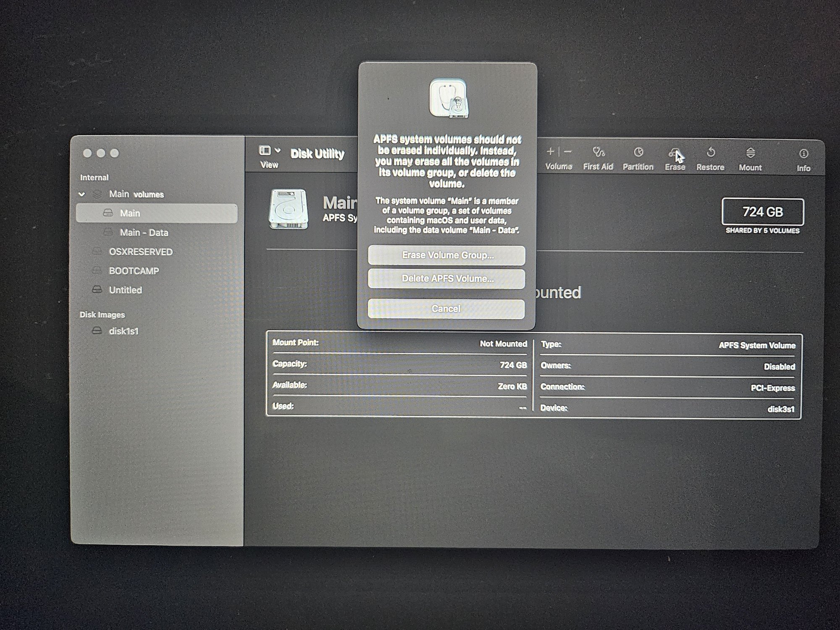Click the remove volume minus icon
Viewport: 840px width, 630px height.
(x=568, y=152)
